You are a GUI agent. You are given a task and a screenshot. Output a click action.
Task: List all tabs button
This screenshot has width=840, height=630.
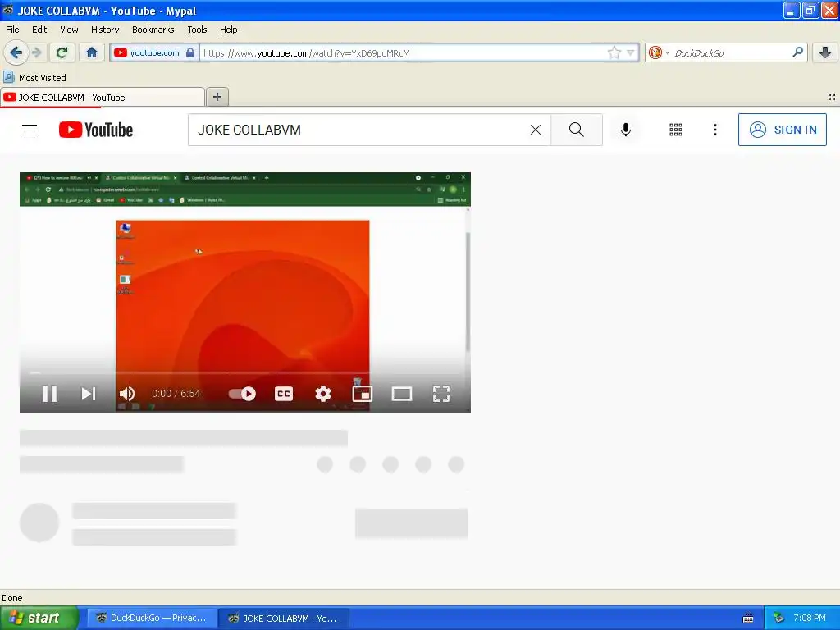point(832,97)
